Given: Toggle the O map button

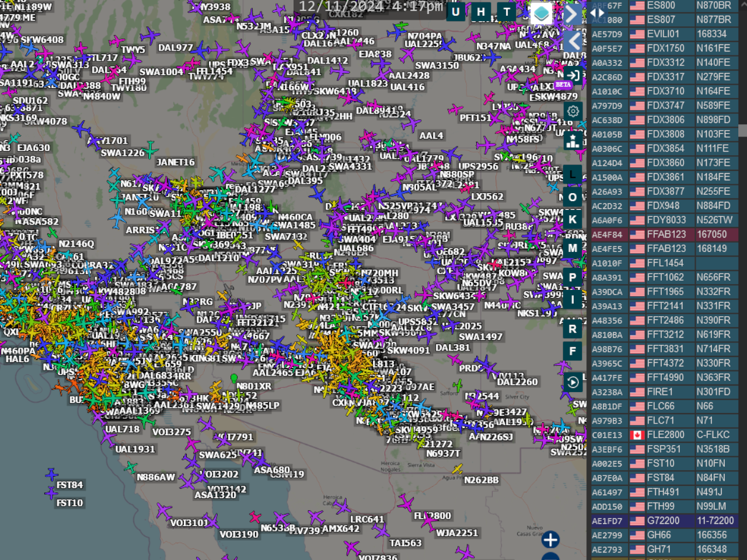Looking at the screenshot, I should [x=573, y=197].
